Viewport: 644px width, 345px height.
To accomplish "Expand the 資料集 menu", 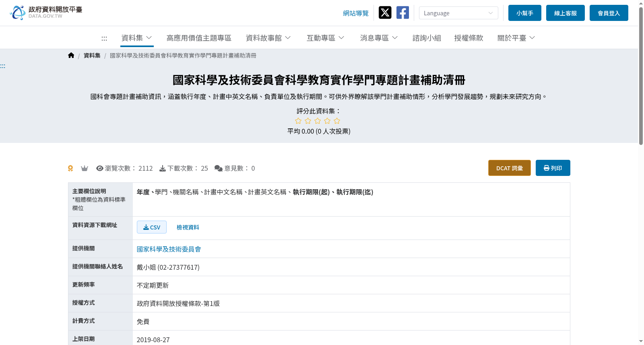I will tap(137, 38).
